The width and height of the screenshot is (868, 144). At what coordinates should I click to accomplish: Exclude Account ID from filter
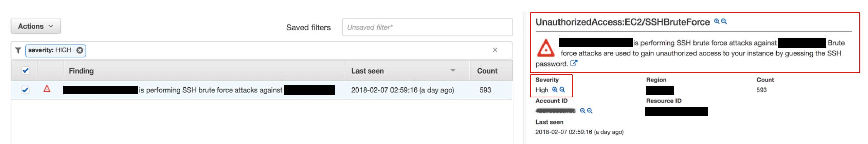point(590,111)
